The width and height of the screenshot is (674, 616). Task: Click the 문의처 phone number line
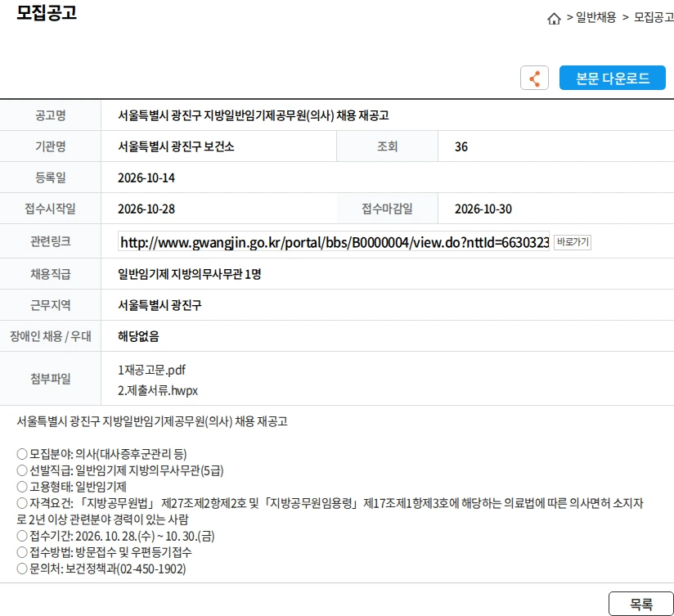coord(101,569)
